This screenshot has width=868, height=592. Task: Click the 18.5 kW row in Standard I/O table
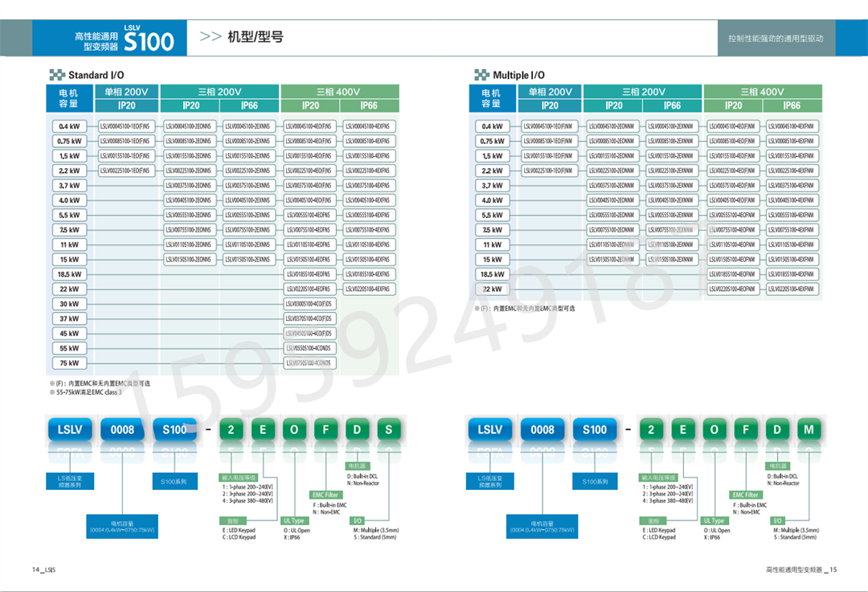click(224, 274)
